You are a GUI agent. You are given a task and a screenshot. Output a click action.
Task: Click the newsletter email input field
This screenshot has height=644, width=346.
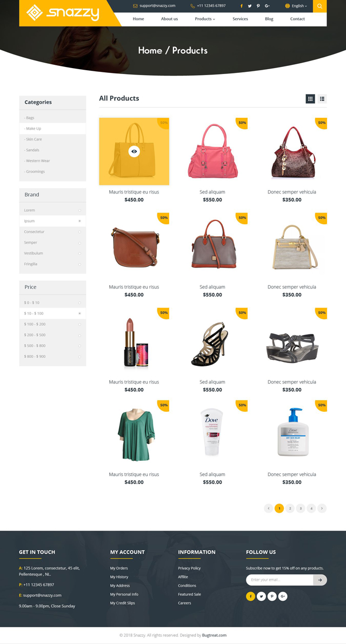point(280,580)
